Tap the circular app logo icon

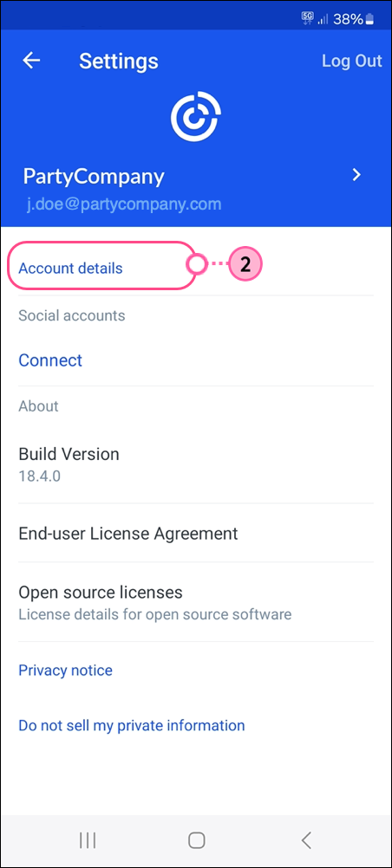pos(196,116)
